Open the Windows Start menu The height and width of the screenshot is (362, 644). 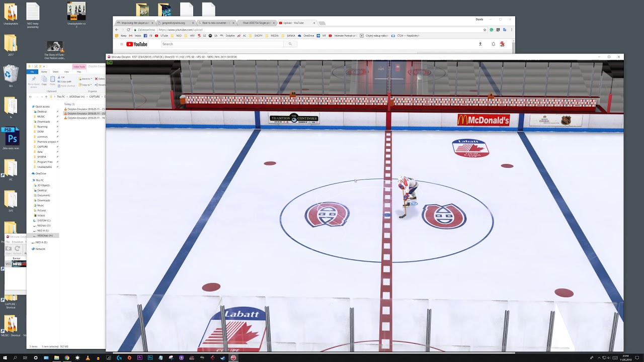coord(5,357)
